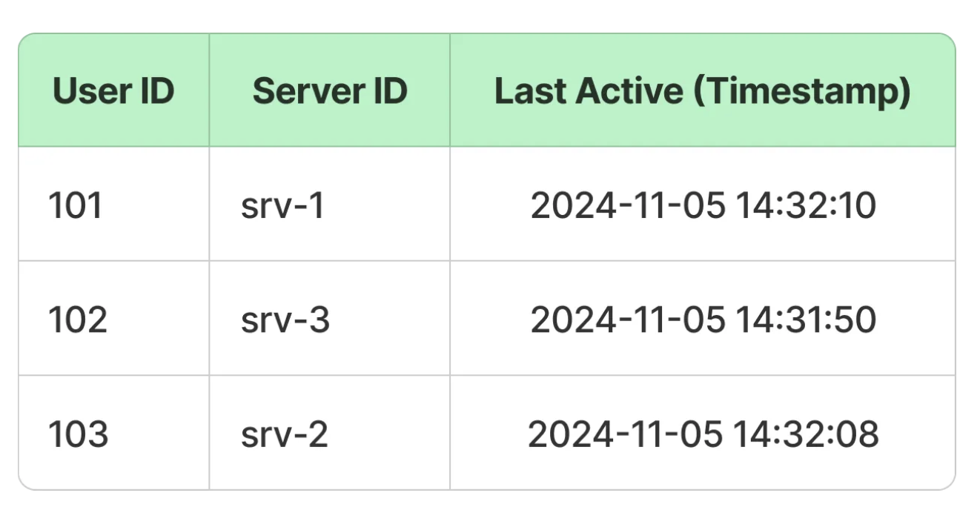Screen dimensions: 980x510
Task: Click the words Last Active in header
Action: click(x=588, y=91)
